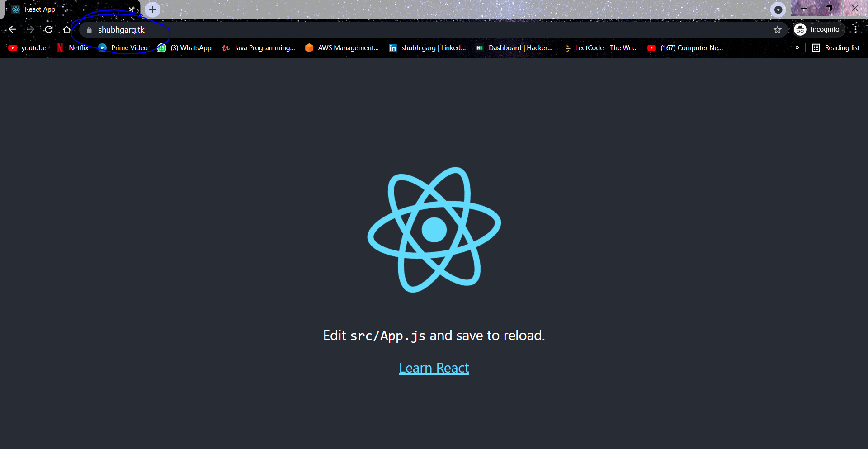Open the Reading list panel

[x=835, y=48]
